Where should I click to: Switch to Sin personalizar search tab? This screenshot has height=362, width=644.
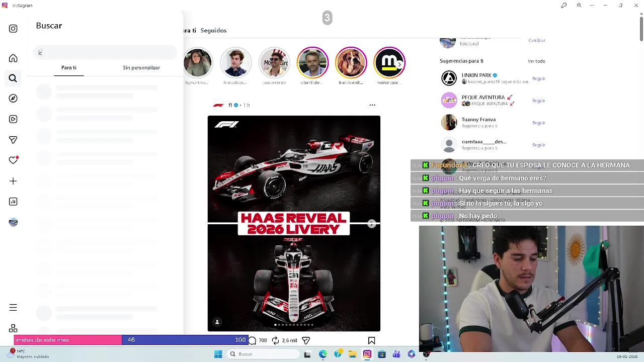coord(141,67)
